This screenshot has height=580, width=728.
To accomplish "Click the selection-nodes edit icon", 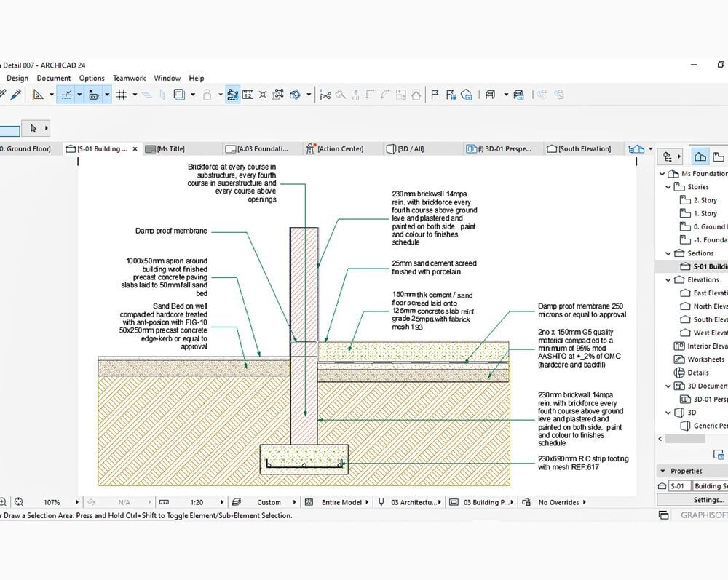I will (x=278, y=95).
